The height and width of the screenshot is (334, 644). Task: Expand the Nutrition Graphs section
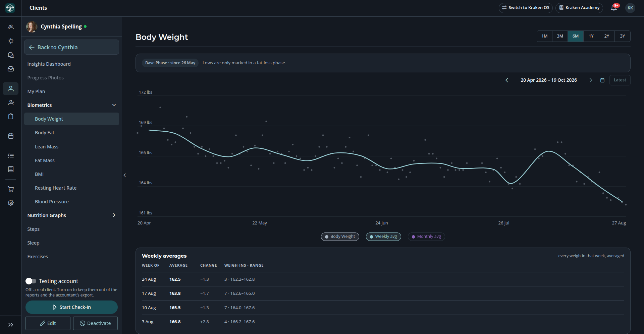71,215
